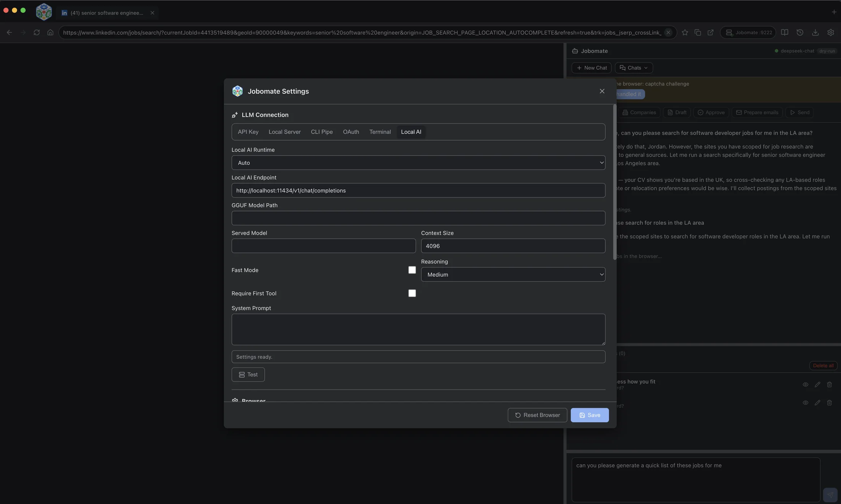Click the Jobomate cube logo beside tabs
The image size is (841, 504).
[44, 12]
